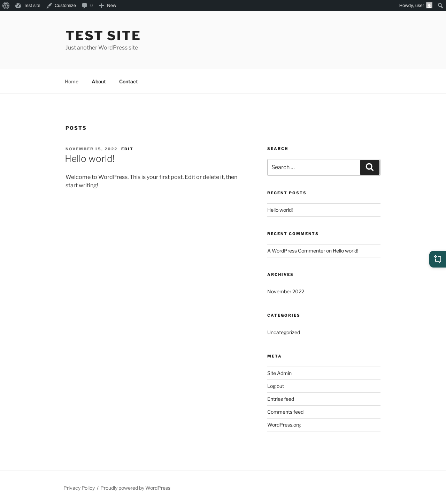The width and height of the screenshot is (446, 504).
Task: Click the admin bar search magnifier
Action: (x=440, y=6)
